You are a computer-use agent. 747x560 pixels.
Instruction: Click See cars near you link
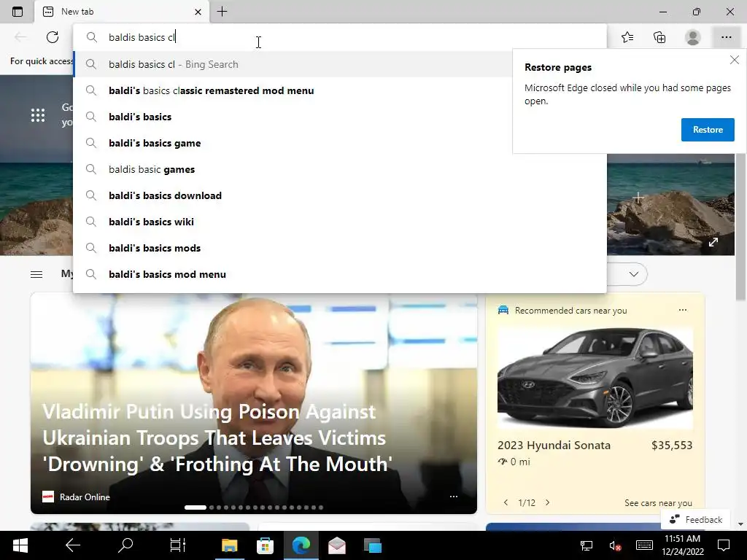point(659,503)
